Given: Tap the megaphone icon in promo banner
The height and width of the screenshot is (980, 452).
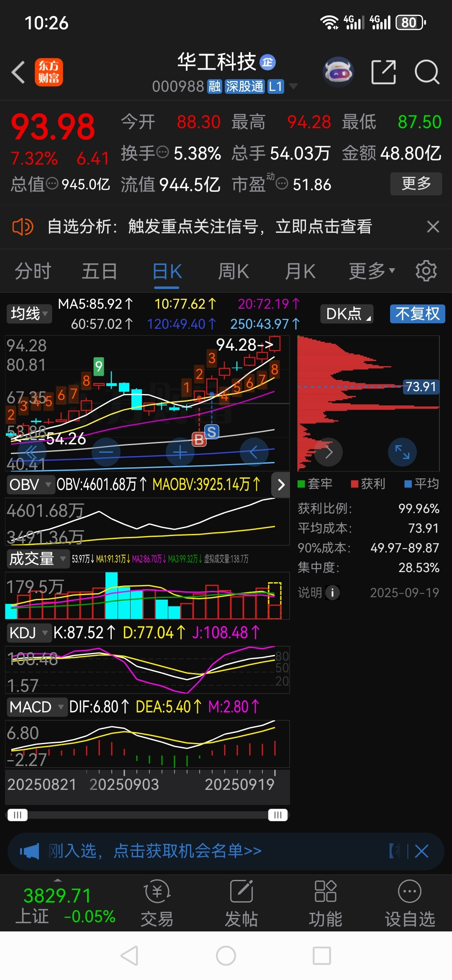Looking at the screenshot, I should coord(29,851).
